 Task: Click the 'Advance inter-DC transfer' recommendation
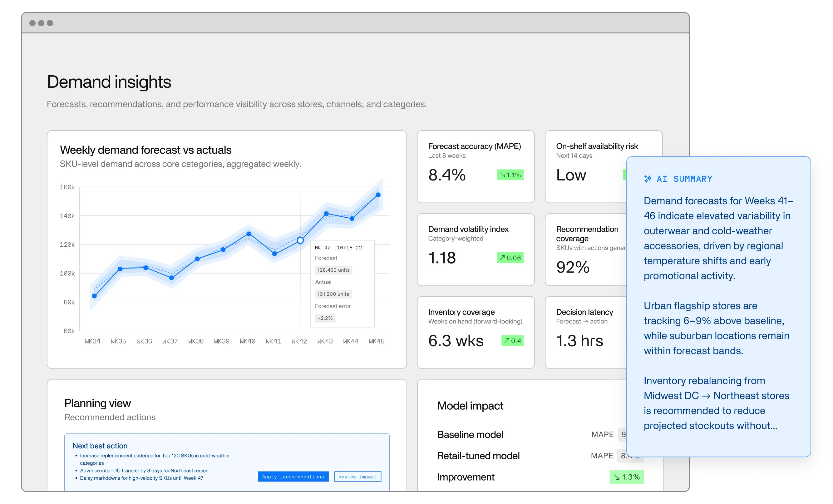pyautogui.click(x=144, y=471)
